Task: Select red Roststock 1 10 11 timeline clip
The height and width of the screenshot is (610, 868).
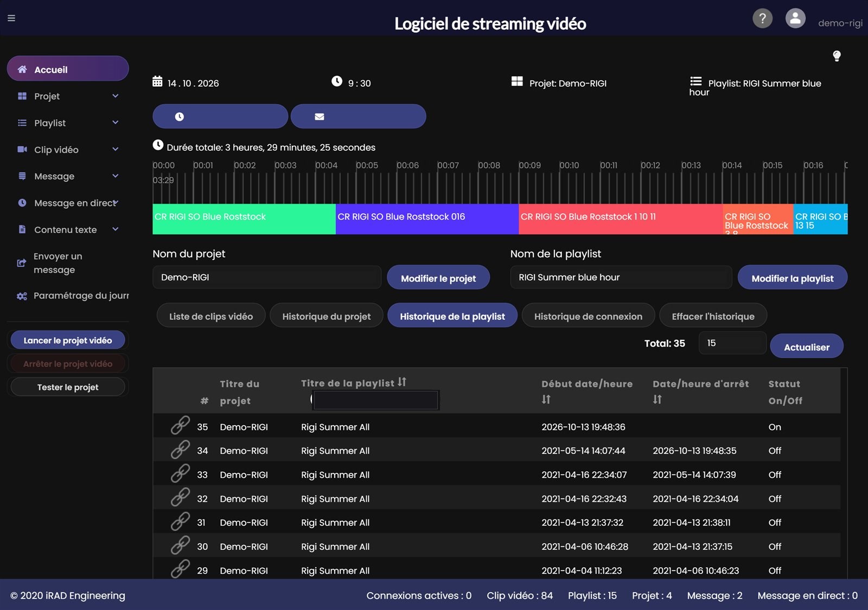Action: click(x=621, y=219)
